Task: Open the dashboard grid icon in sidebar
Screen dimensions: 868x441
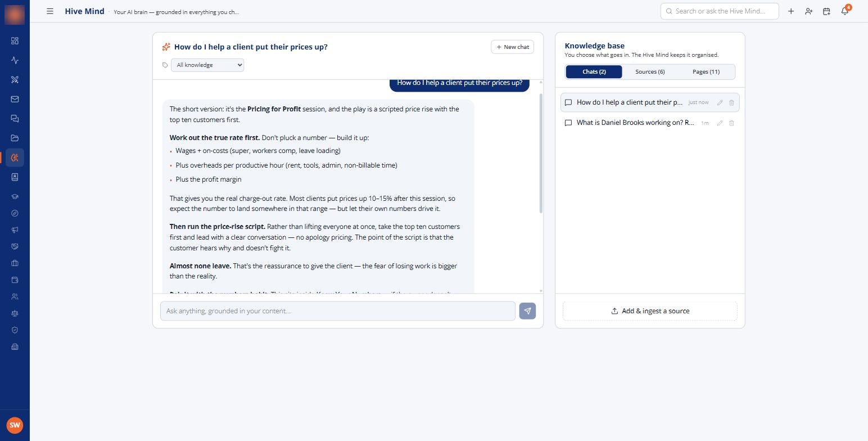Action: [x=15, y=41]
